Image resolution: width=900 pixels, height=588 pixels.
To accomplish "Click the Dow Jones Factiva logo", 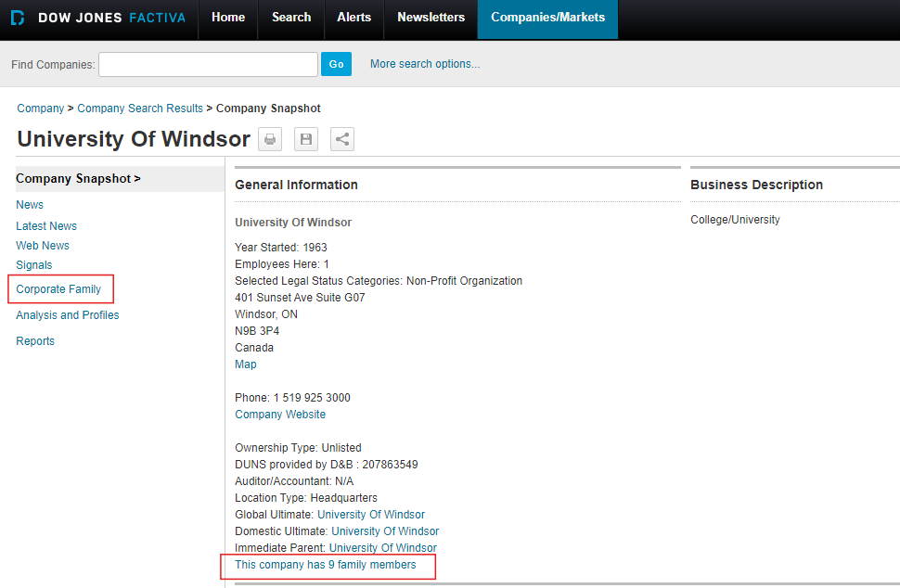I will (x=98, y=18).
